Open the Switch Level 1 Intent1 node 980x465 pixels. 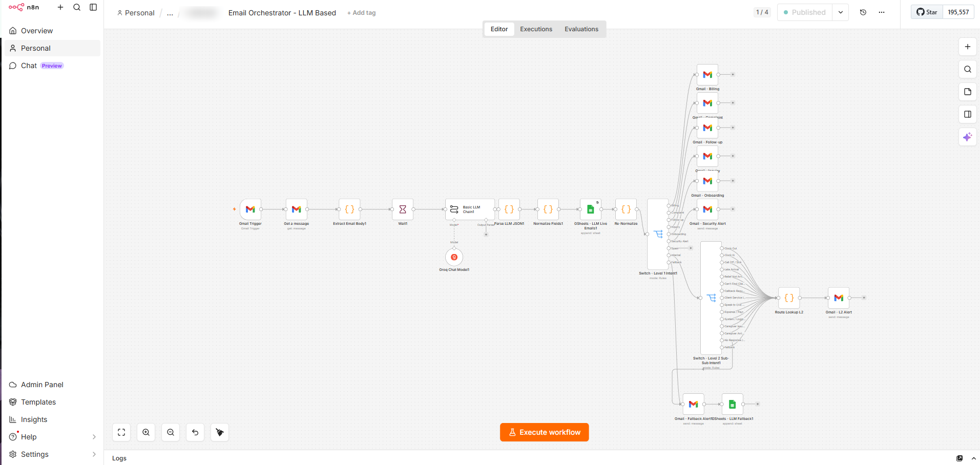(658, 234)
